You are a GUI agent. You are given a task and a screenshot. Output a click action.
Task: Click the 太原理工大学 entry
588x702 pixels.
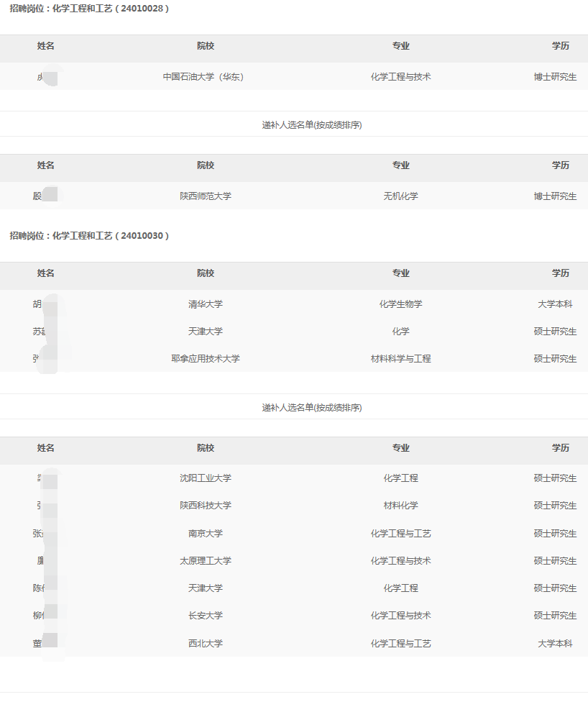click(205, 561)
